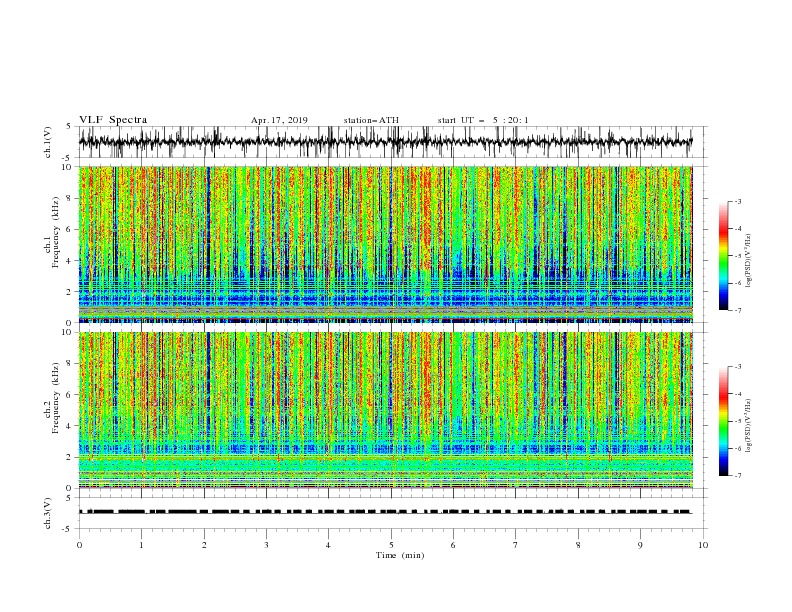
Task: Click the ch.2 frequency tick "4"
Action: tap(70, 426)
